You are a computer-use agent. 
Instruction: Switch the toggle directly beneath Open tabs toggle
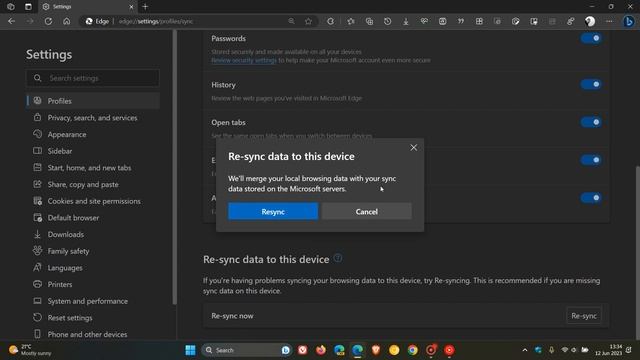pos(591,160)
